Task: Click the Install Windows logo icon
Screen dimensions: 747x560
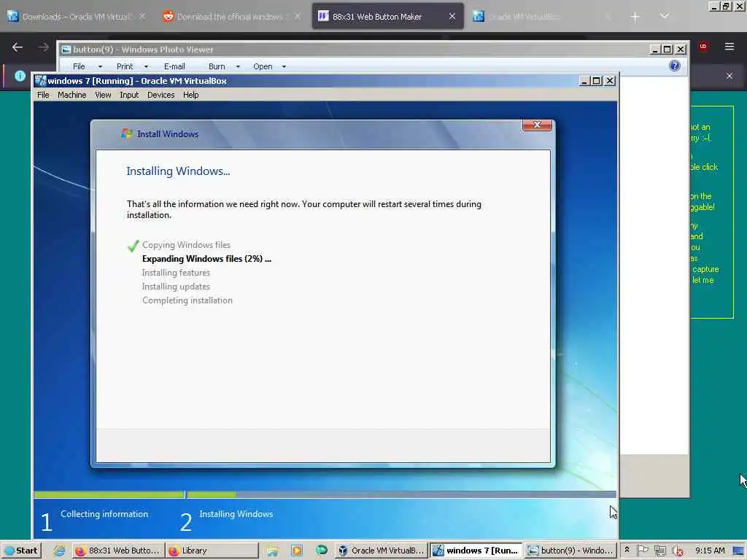Action: click(127, 134)
